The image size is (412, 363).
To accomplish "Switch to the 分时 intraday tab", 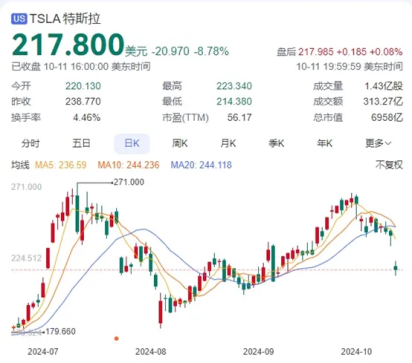I will [x=31, y=144].
